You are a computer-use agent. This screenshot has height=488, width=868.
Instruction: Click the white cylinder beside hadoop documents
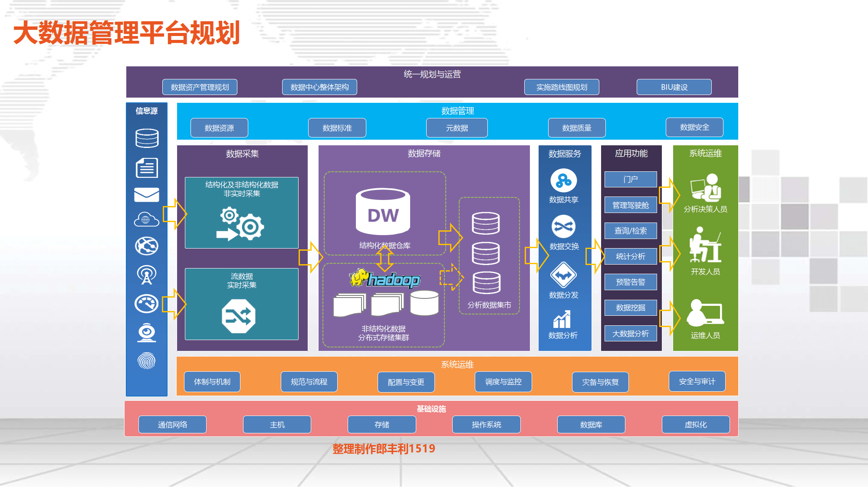[x=424, y=303]
